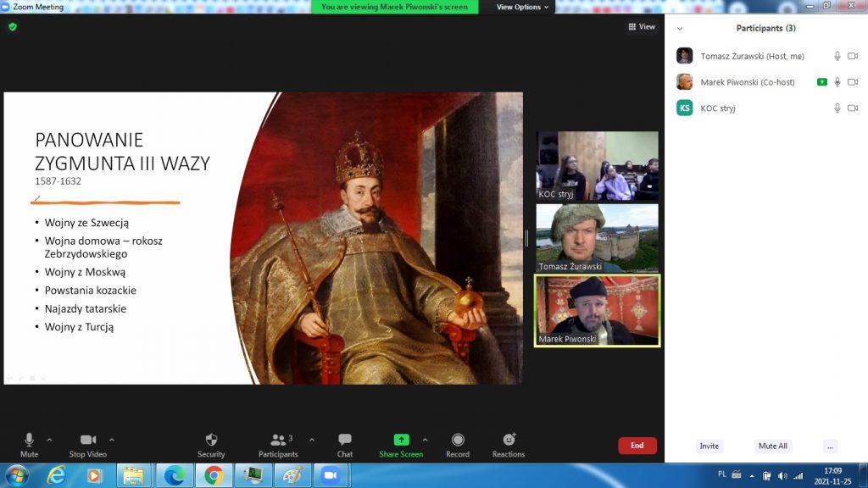Click the red End meeting button
This screenshot has height=488, width=868.
[x=637, y=446]
